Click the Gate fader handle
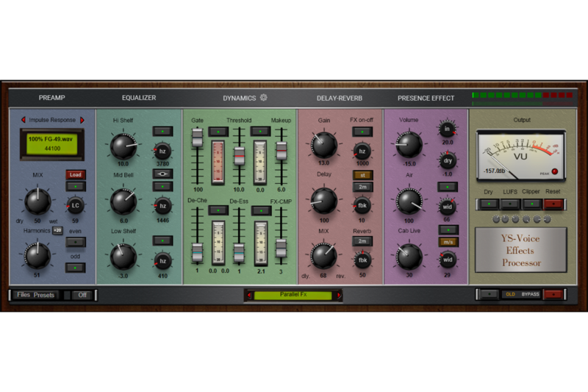588x392 pixels. point(197,138)
